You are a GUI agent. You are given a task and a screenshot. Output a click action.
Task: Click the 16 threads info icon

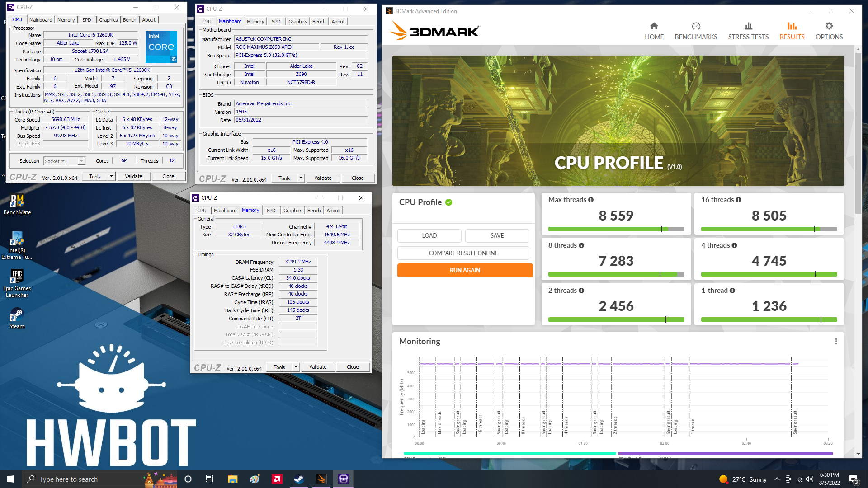738,200
